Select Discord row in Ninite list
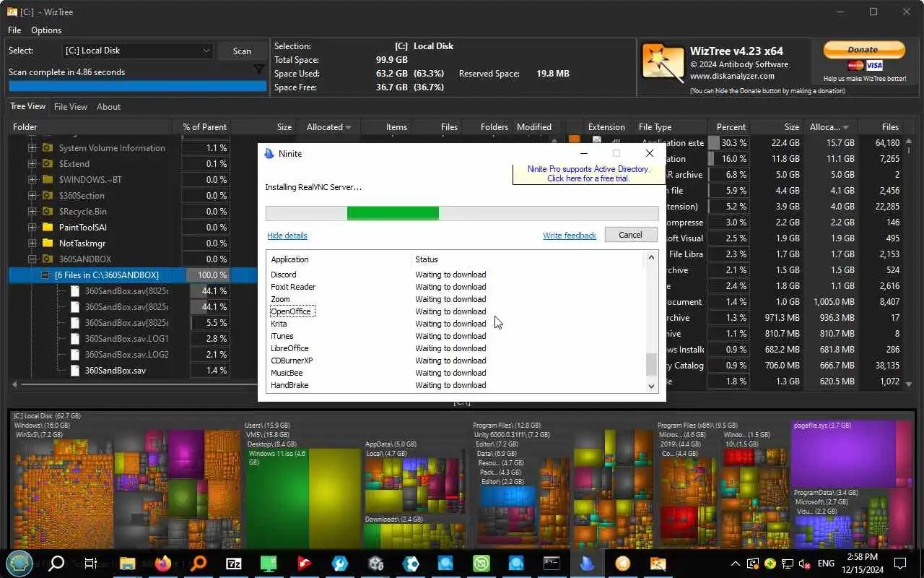The image size is (924, 578). pos(455,275)
